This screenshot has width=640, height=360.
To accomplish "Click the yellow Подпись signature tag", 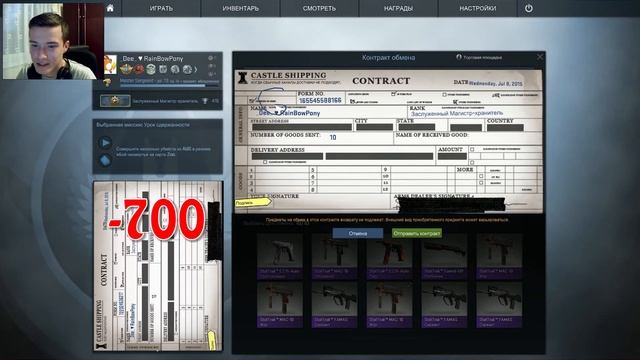I will click(253, 202).
